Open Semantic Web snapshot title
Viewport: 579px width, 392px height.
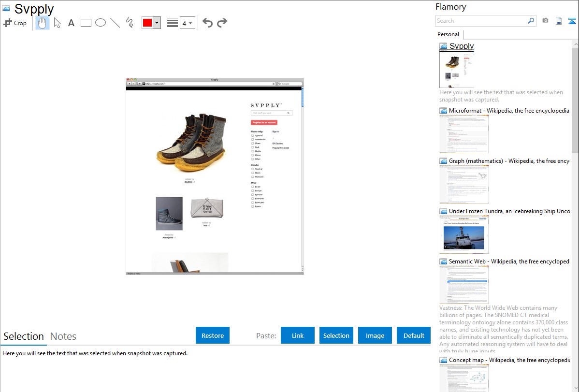(x=509, y=261)
